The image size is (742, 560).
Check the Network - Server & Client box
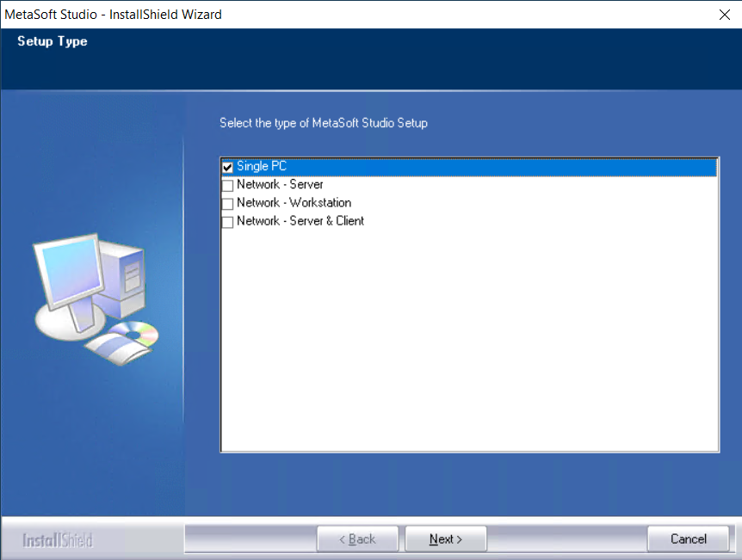(227, 222)
